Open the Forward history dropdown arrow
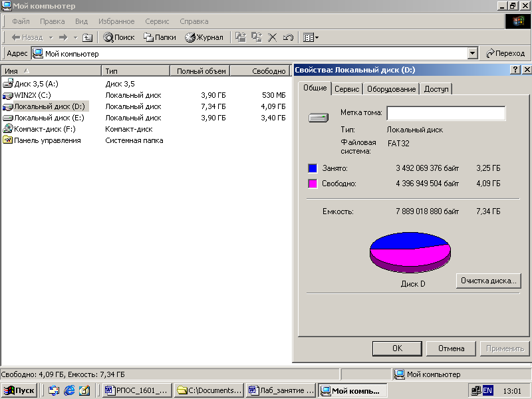The width and height of the screenshot is (532, 399). point(75,37)
